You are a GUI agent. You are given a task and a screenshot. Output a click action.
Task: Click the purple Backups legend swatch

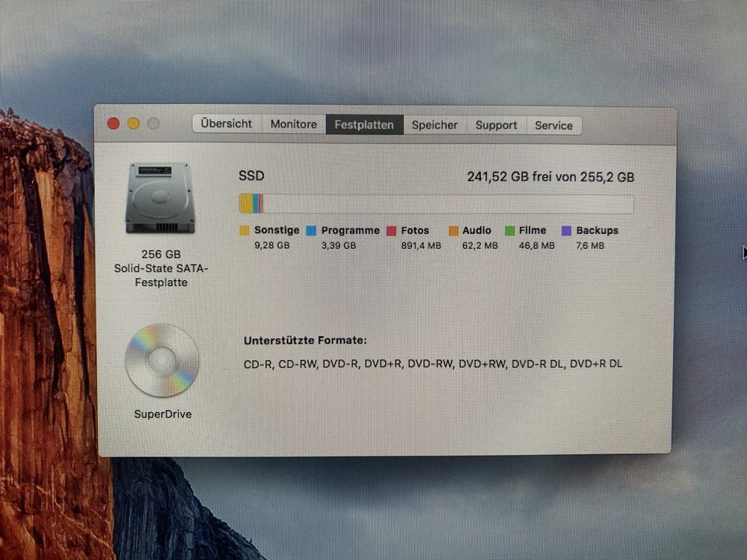click(564, 230)
